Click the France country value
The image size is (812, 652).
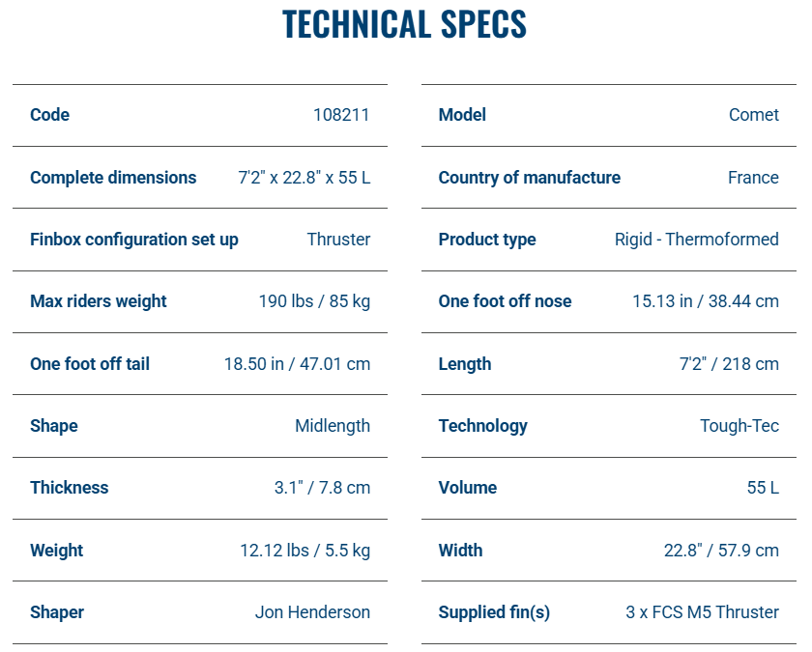click(753, 178)
